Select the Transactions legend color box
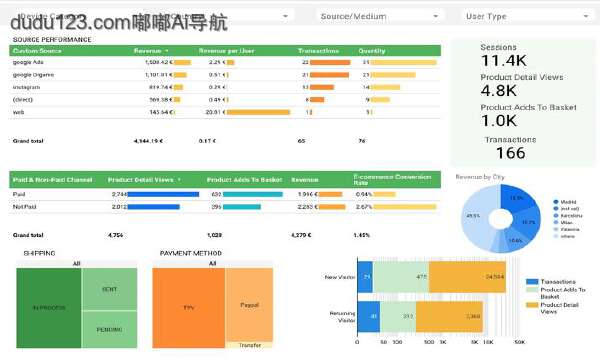 click(532, 282)
